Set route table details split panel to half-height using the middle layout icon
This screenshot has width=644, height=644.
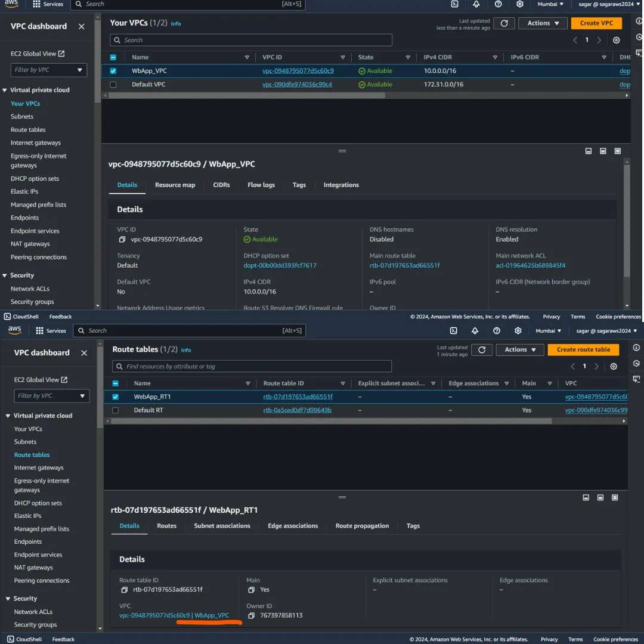600,497
